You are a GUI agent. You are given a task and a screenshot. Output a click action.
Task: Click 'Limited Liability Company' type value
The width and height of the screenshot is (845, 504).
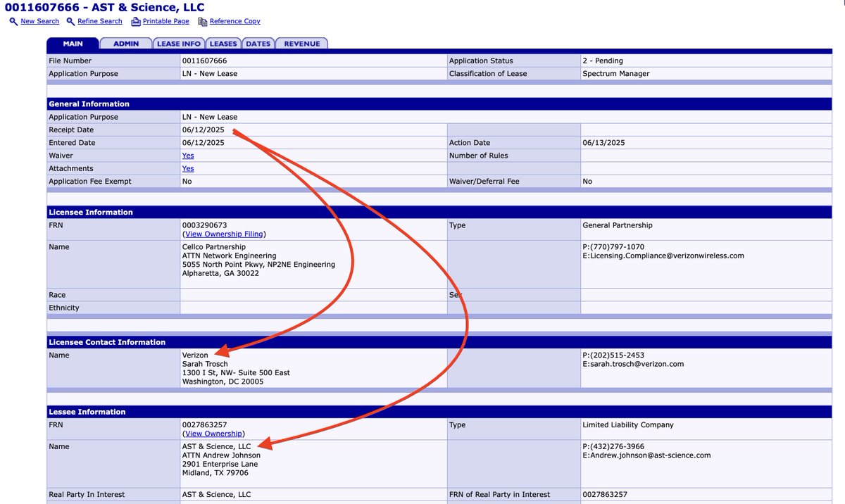(628, 425)
